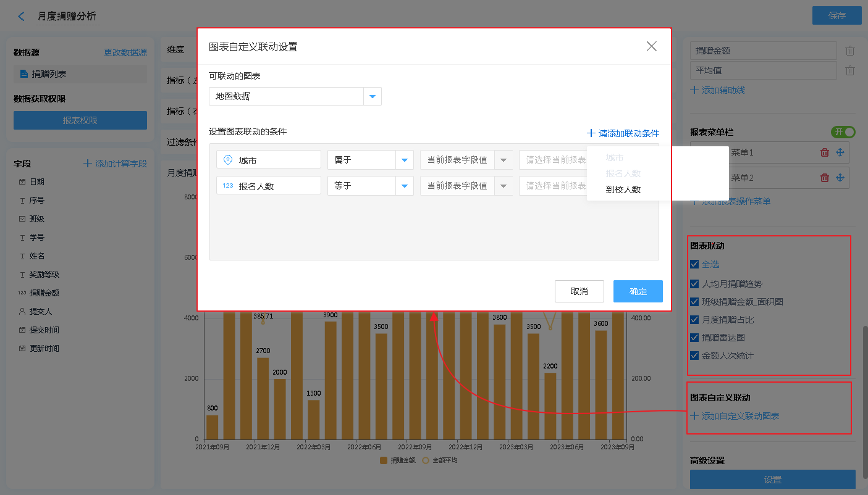Viewport: 868px width, 495px height.
Task: Open the 属于 operator dropdown
Action: [x=405, y=160]
